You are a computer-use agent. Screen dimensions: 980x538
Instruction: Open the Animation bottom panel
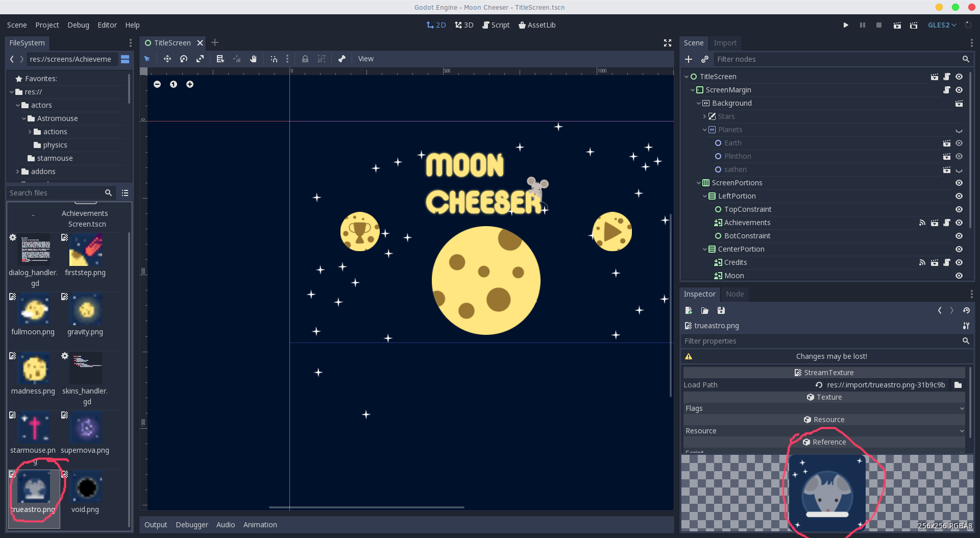pos(260,525)
